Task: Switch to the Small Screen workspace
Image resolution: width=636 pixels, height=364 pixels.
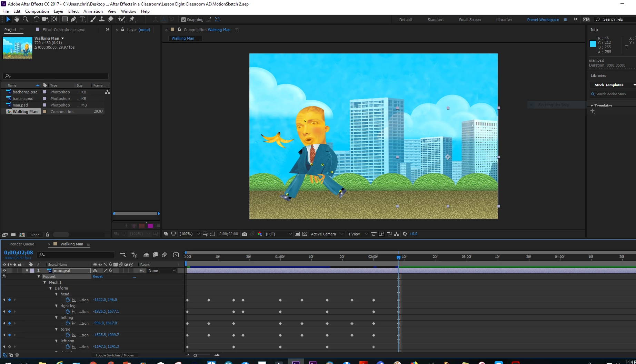Action: click(470, 20)
